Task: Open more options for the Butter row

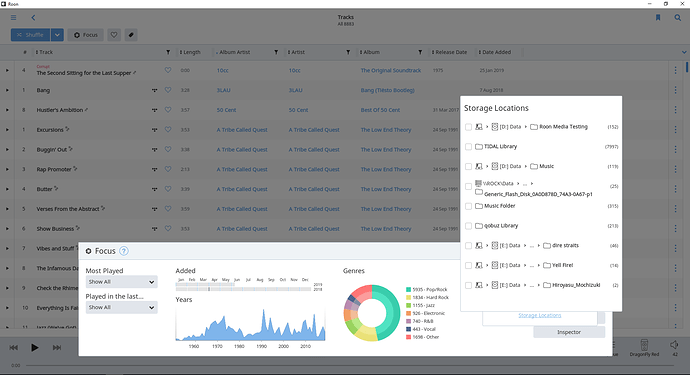Action: coord(675,189)
